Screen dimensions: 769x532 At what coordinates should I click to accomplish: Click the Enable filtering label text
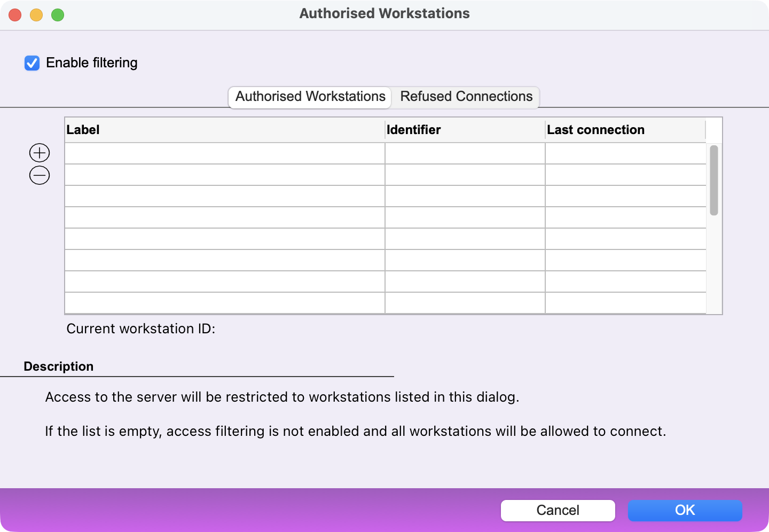91,63
